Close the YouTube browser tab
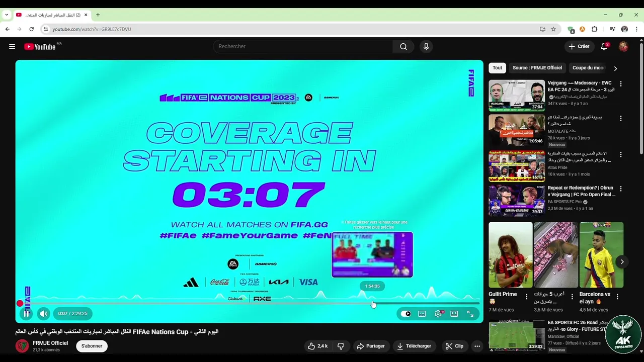 [86, 15]
